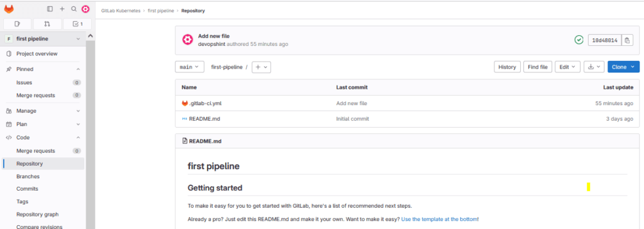Viewport: 644px width, 229px height.
Task: Open the to-do list button showing 1
Action: tap(77, 24)
